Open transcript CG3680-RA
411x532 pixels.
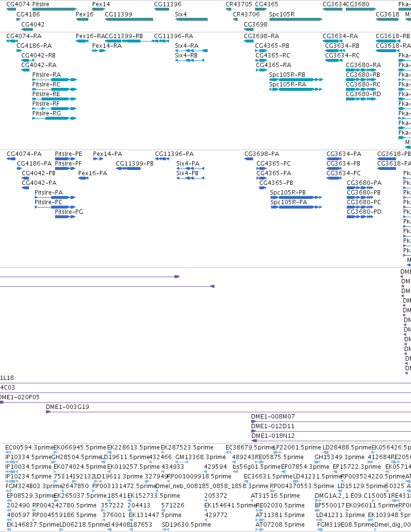point(364,65)
